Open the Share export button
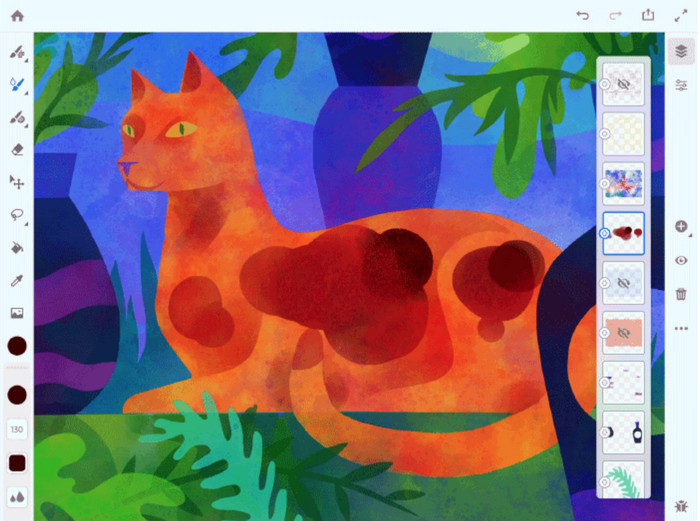 pyautogui.click(x=648, y=16)
